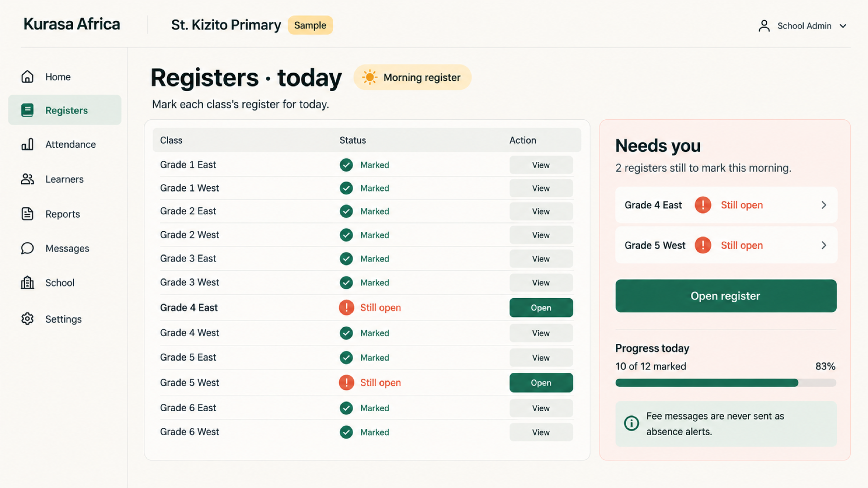Click the Progress today progress bar
This screenshot has width=868, height=488.
point(726,383)
